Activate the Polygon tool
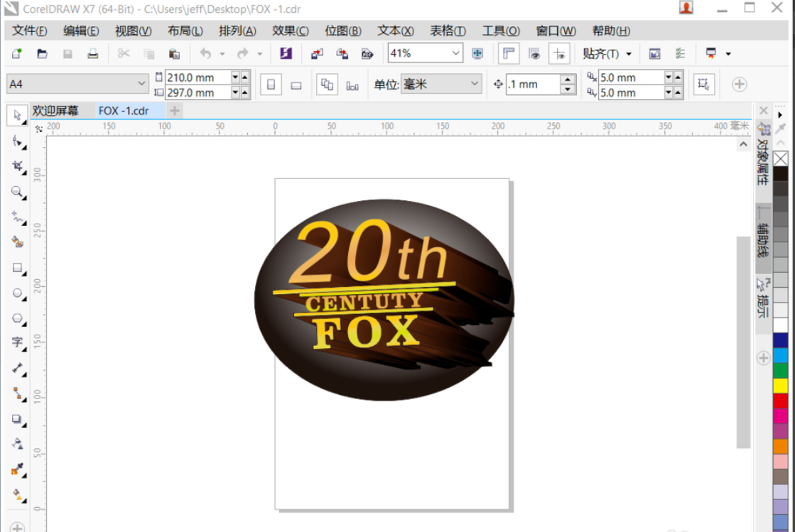Image resolution: width=795 pixels, height=532 pixels. pyautogui.click(x=17, y=317)
